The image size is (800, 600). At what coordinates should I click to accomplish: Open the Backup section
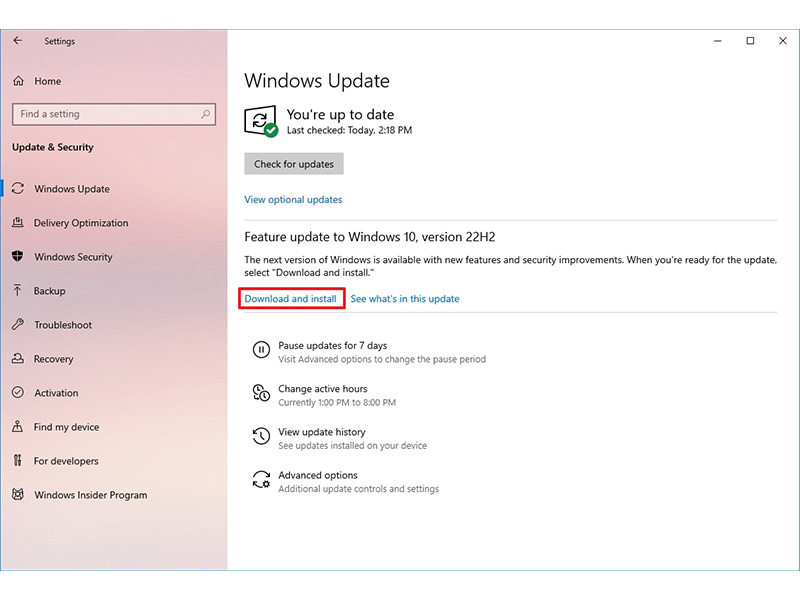[49, 291]
